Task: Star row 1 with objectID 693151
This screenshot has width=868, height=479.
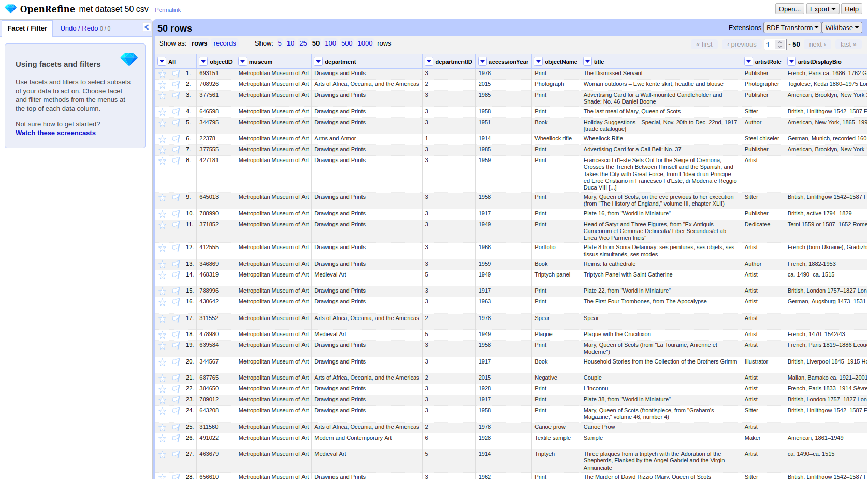Action: click(163, 74)
